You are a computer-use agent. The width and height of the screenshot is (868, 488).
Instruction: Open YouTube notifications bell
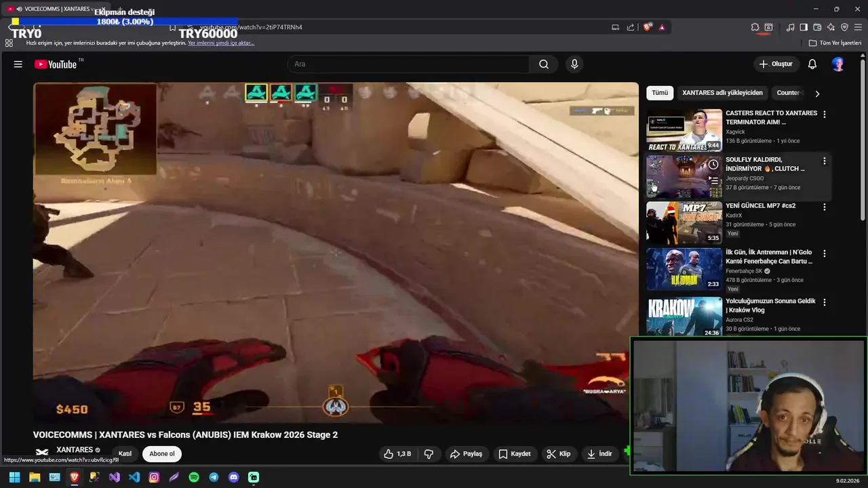812,64
